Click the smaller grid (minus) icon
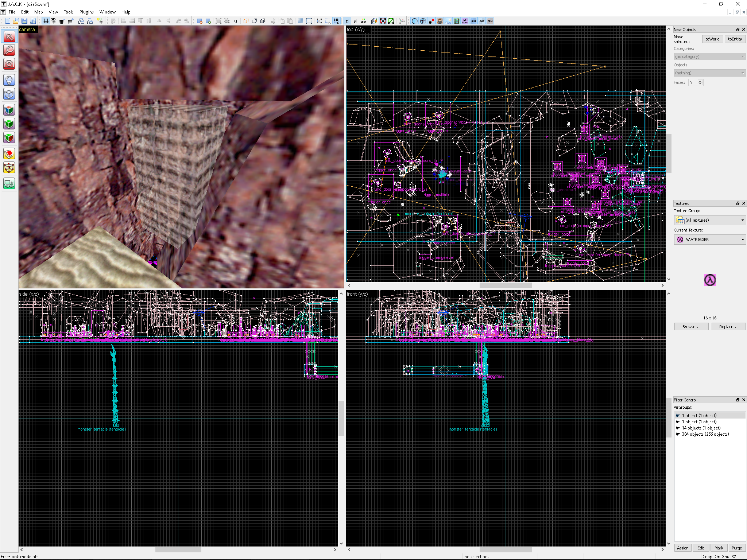This screenshot has width=747, height=560. 62,21
